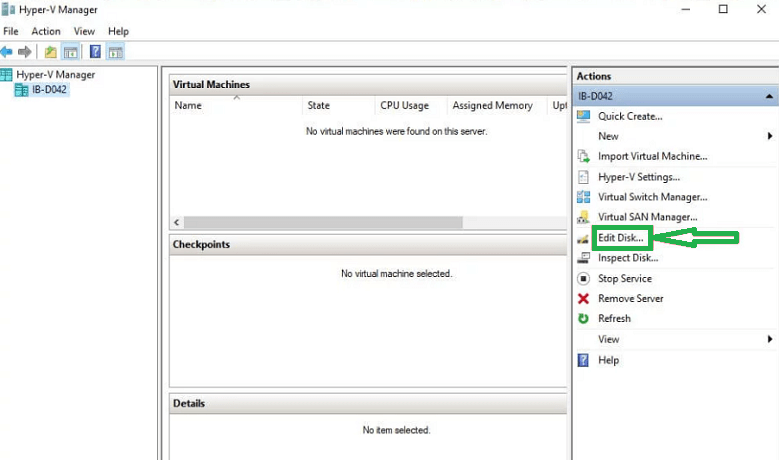Click Edit Disk... action
Viewport: 779px width, 460px height.
[621, 238]
